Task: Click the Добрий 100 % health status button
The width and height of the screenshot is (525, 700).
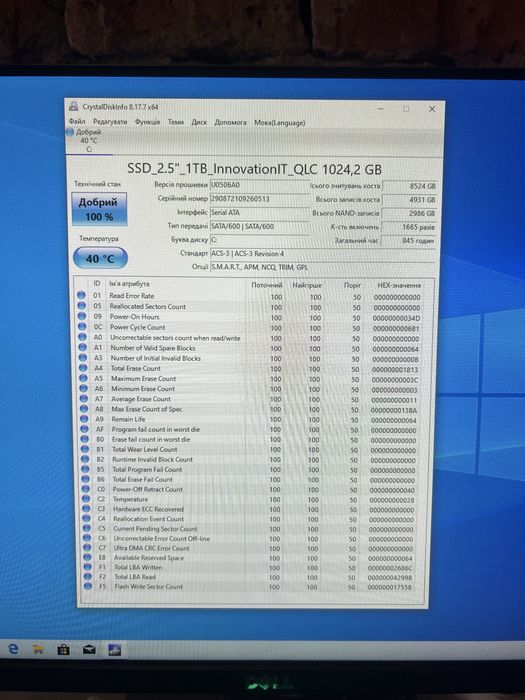Action: (x=99, y=209)
